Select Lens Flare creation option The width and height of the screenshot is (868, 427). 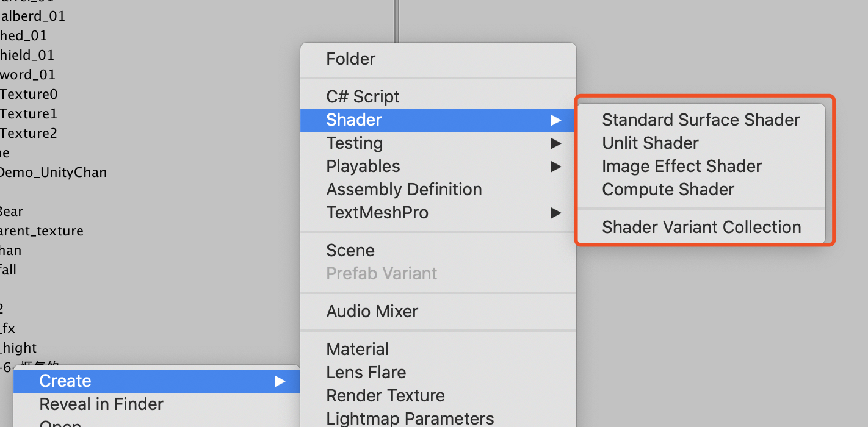click(x=366, y=372)
